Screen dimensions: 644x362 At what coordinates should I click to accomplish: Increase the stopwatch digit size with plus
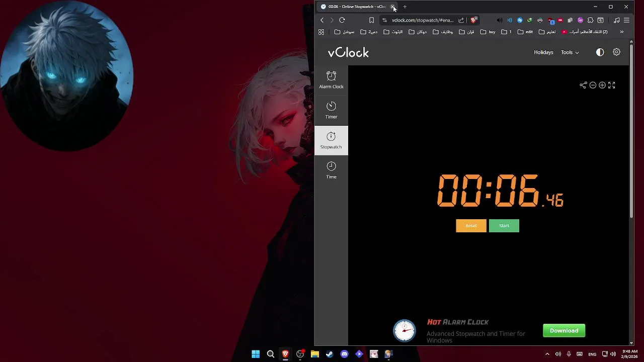point(602,85)
